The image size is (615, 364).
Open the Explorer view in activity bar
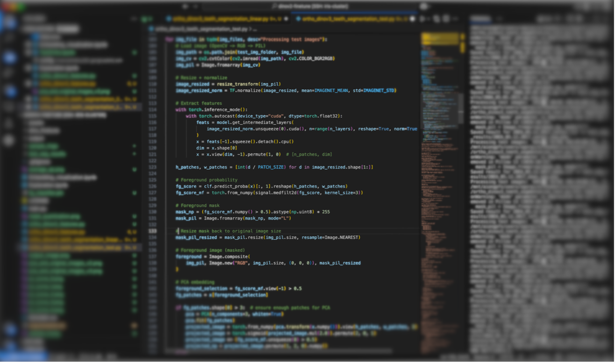[10, 22]
